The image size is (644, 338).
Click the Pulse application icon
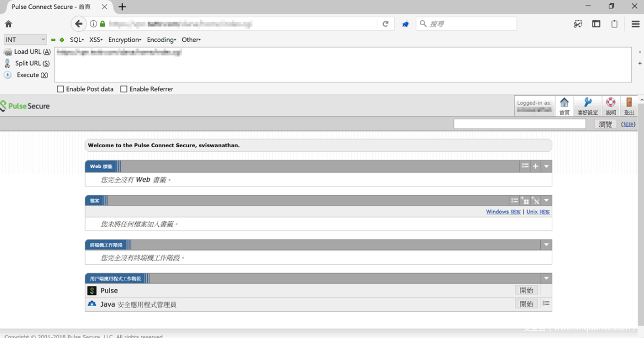click(92, 290)
